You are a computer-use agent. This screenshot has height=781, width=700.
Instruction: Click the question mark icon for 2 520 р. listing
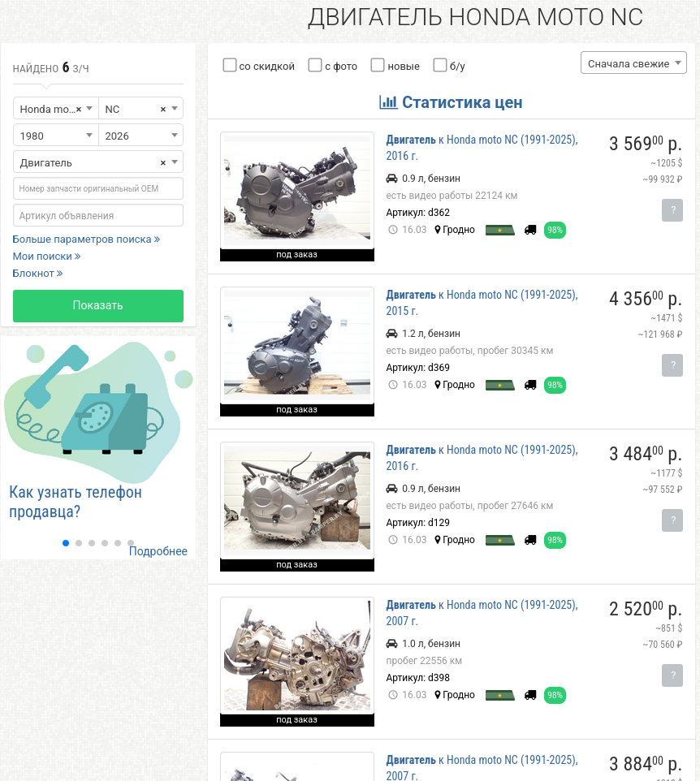click(672, 675)
